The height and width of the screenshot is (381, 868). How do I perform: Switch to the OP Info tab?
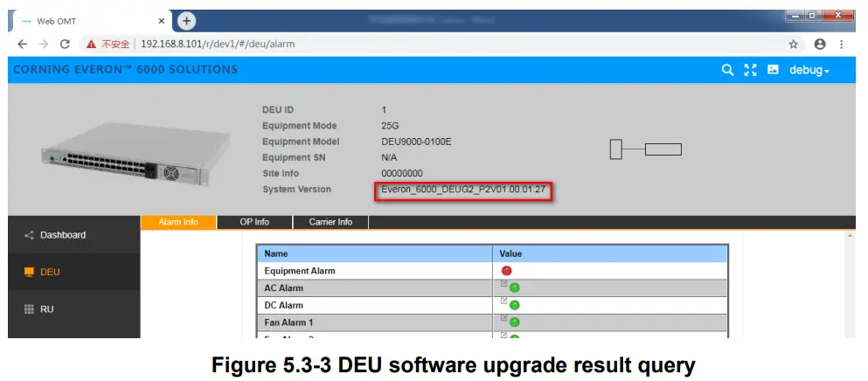pyautogui.click(x=254, y=222)
